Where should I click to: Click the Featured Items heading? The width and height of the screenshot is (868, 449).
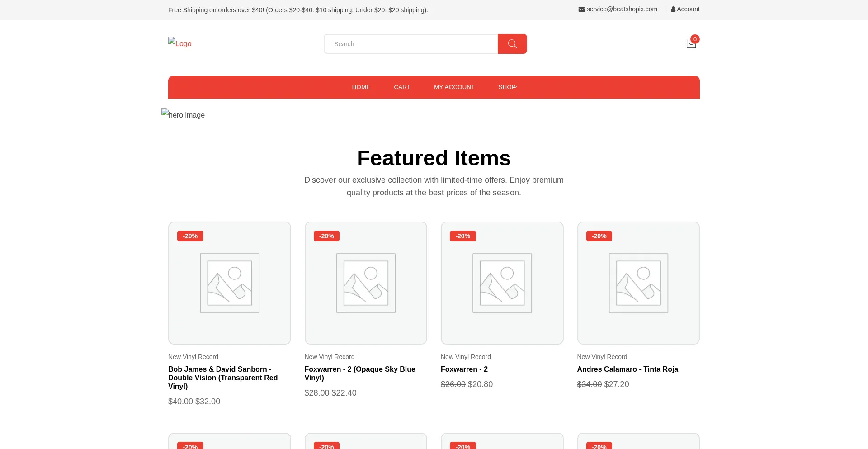point(434,158)
